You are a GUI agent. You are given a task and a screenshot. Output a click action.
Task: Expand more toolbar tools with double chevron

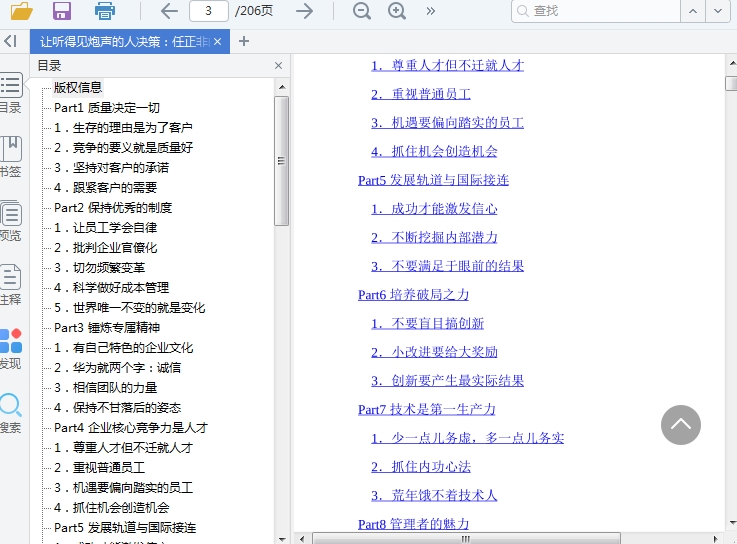click(431, 11)
